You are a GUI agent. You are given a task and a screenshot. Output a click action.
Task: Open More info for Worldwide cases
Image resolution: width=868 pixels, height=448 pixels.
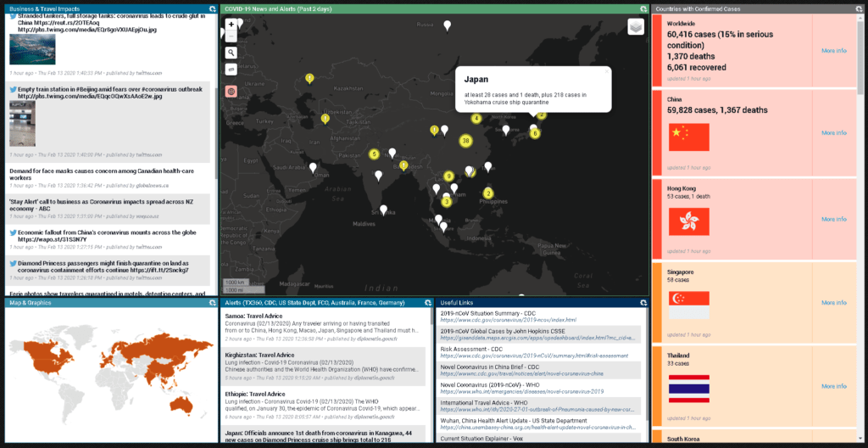(833, 51)
